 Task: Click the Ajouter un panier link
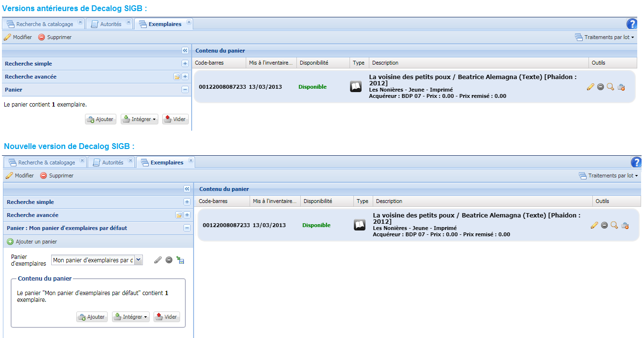pyautogui.click(x=29, y=241)
